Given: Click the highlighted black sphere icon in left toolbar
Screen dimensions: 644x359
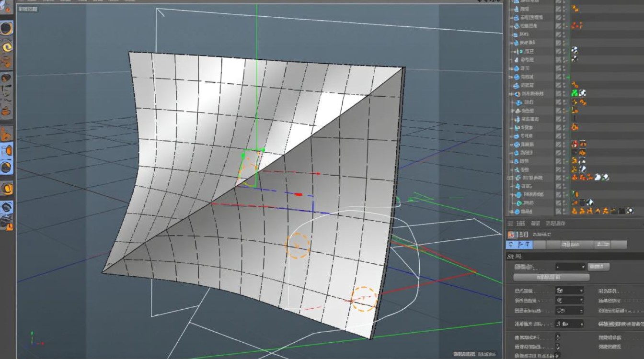Looking at the screenshot, I should [x=6, y=167].
